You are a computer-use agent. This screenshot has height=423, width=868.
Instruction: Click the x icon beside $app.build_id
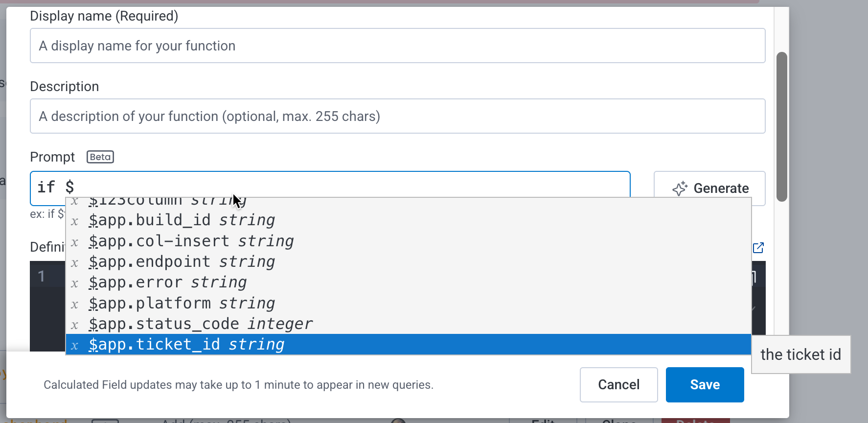pos(74,221)
